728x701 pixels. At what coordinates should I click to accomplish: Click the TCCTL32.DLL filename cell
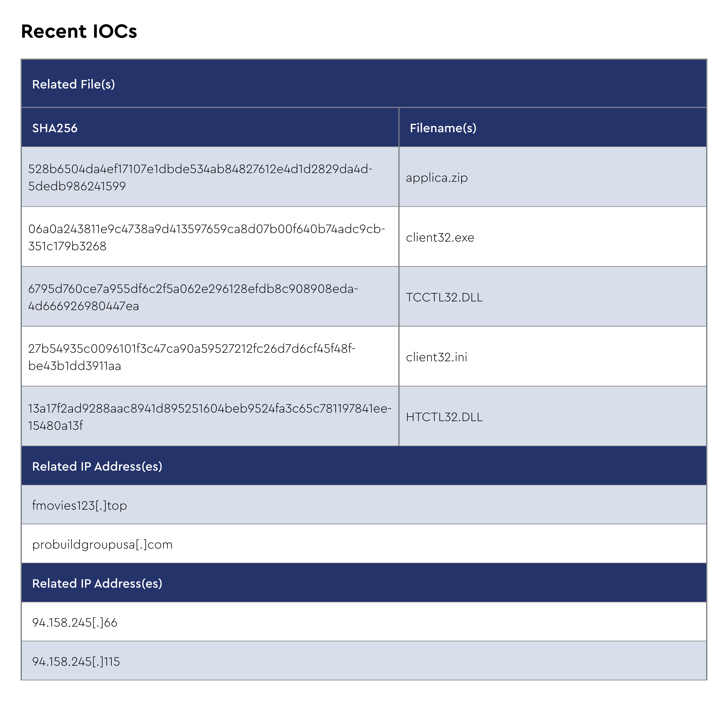click(x=444, y=297)
